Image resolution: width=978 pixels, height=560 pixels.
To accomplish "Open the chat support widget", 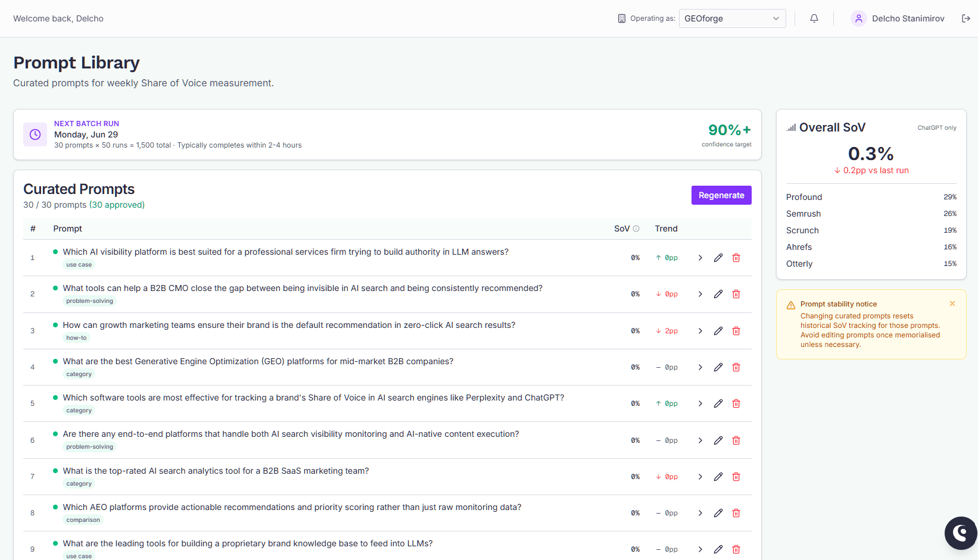I will (960, 533).
